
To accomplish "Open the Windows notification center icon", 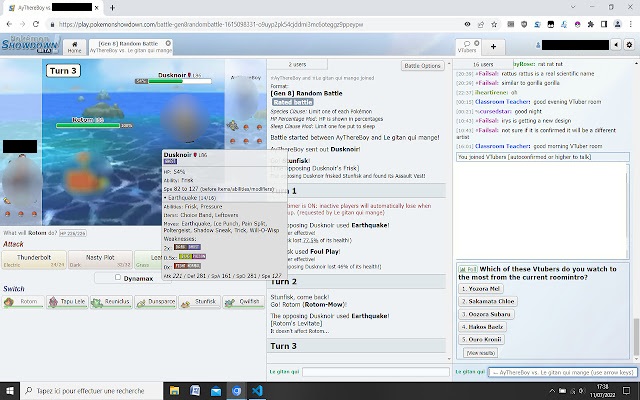I will (627, 391).
